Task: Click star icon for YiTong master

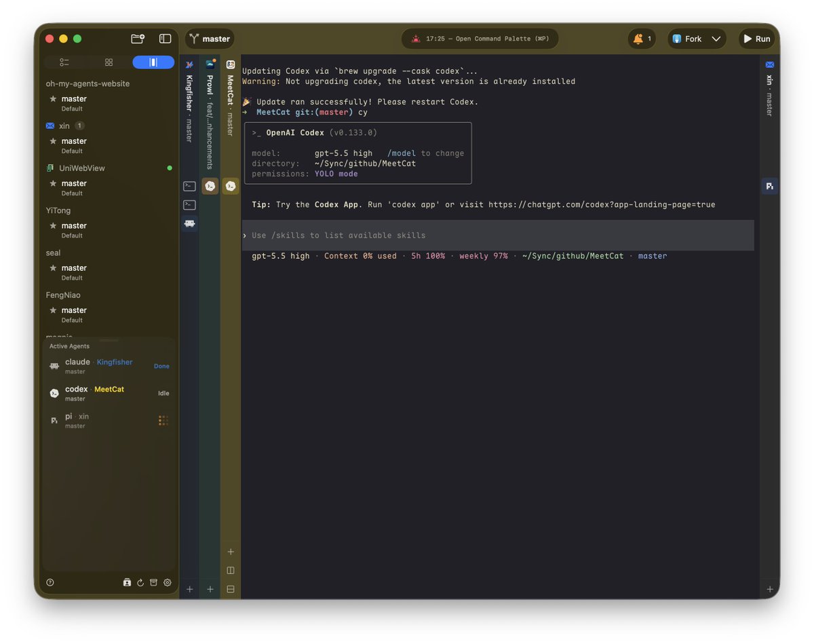Action: pos(53,225)
